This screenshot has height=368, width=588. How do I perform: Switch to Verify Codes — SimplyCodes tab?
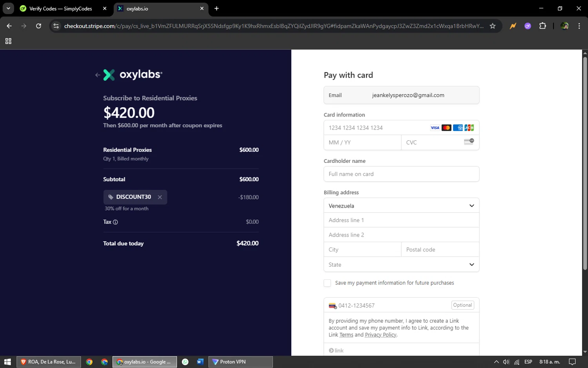(61, 9)
